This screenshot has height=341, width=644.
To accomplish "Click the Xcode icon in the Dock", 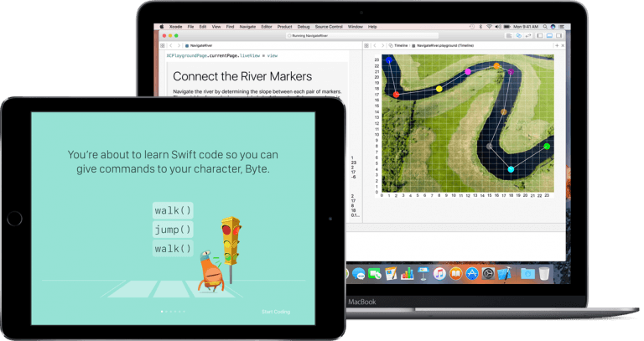I will pyautogui.click(x=504, y=273).
